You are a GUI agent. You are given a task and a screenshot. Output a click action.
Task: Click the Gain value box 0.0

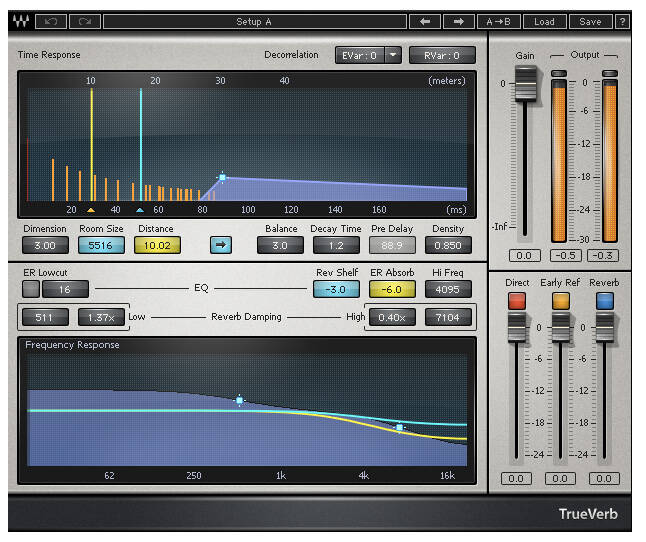(x=524, y=255)
